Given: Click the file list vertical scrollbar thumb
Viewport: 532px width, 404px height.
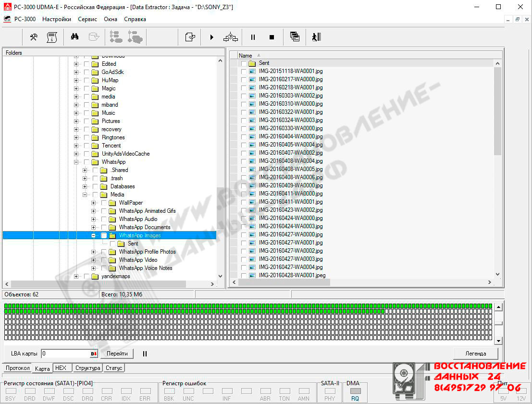Looking at the screenshot, I should pos(497,111).
